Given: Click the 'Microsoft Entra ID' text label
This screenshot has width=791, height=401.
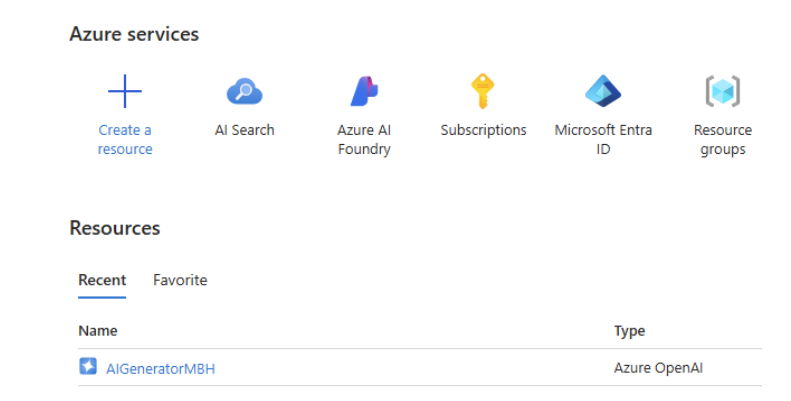Looking at the screenshot, I should pyautogui.click(x=603, y=140).
